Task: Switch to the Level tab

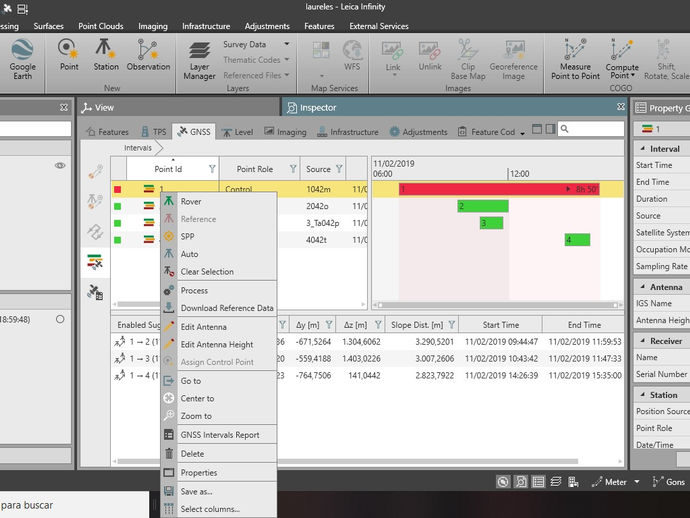Action: coord(238,132)
